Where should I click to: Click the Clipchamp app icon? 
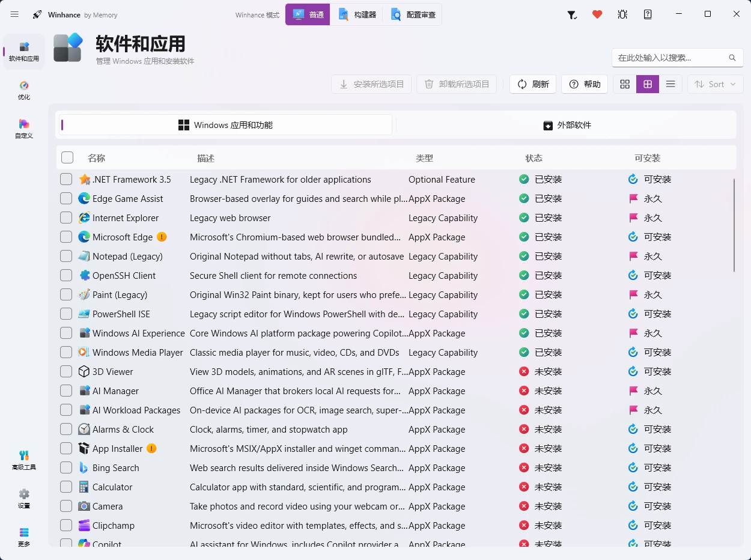coord(84,525)
